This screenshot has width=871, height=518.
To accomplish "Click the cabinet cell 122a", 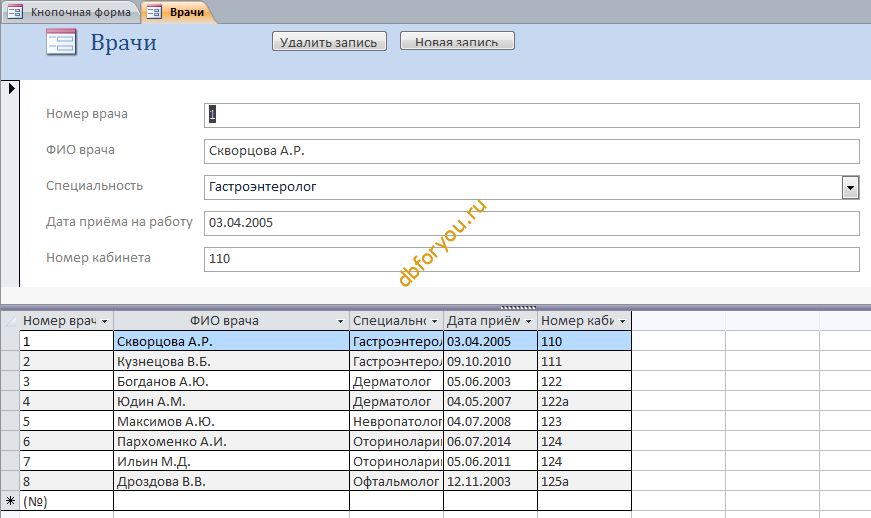I will point(584,401).
